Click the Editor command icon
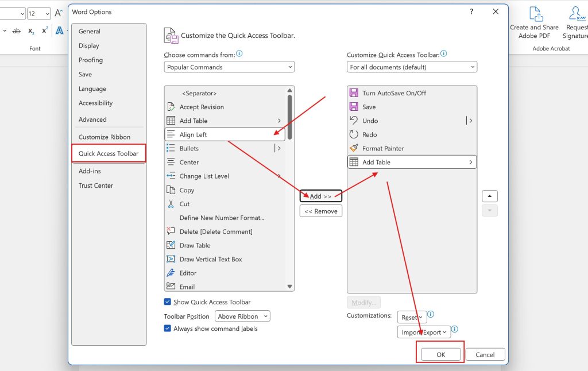Viewport: 588px width, 371px height. tap(172, 273)
